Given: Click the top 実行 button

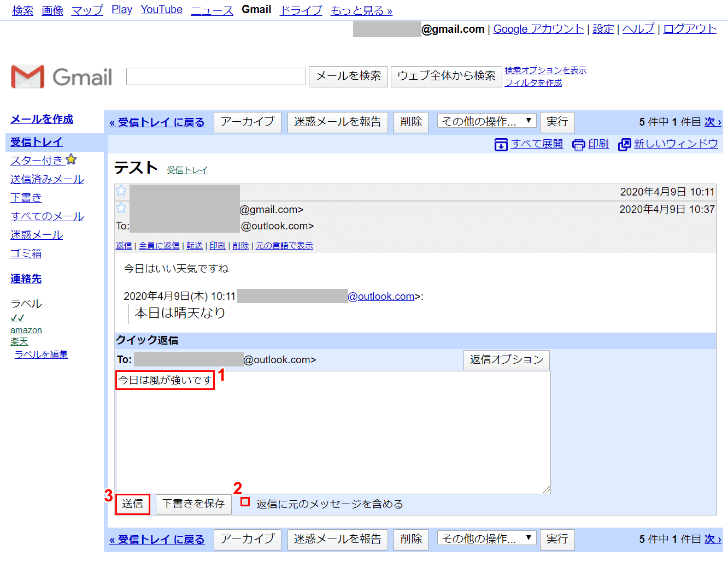Looking at the screenshot, I should (x=557, y=122).
